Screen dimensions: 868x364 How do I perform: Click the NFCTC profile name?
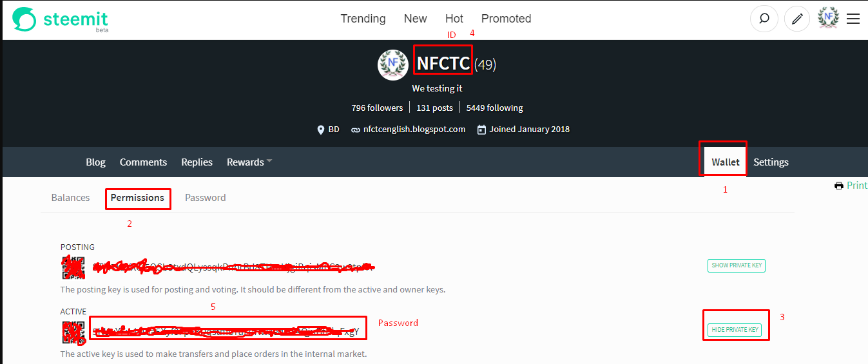coord(443,64)
